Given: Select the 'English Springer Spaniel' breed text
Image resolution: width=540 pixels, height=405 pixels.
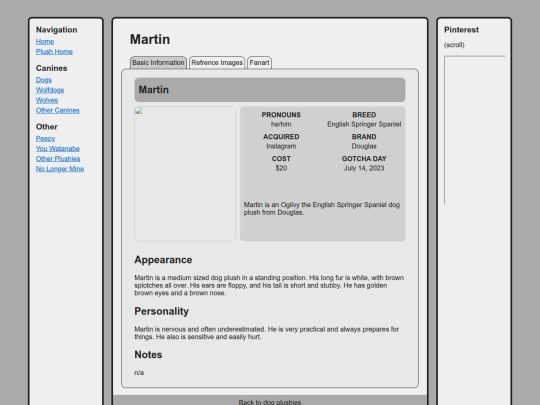Looking at the screenshot, I should pyautogui.click(x=364, y=124).
